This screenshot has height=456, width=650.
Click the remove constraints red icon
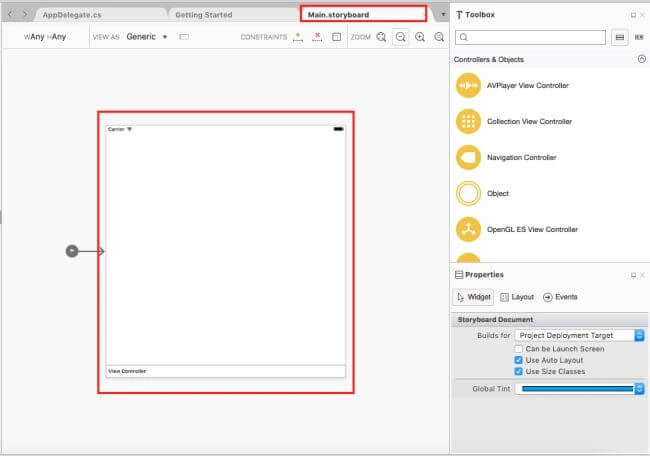click(317, 37)
